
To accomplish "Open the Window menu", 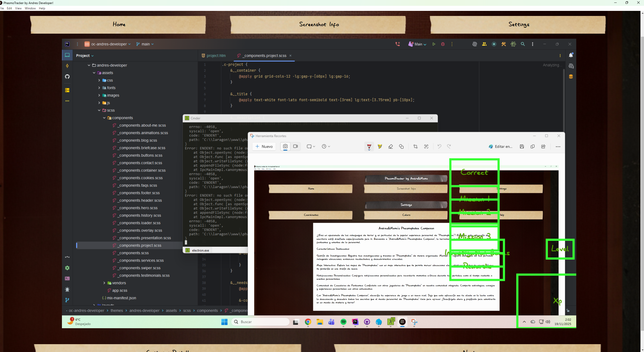I will (x=30, y=8).
